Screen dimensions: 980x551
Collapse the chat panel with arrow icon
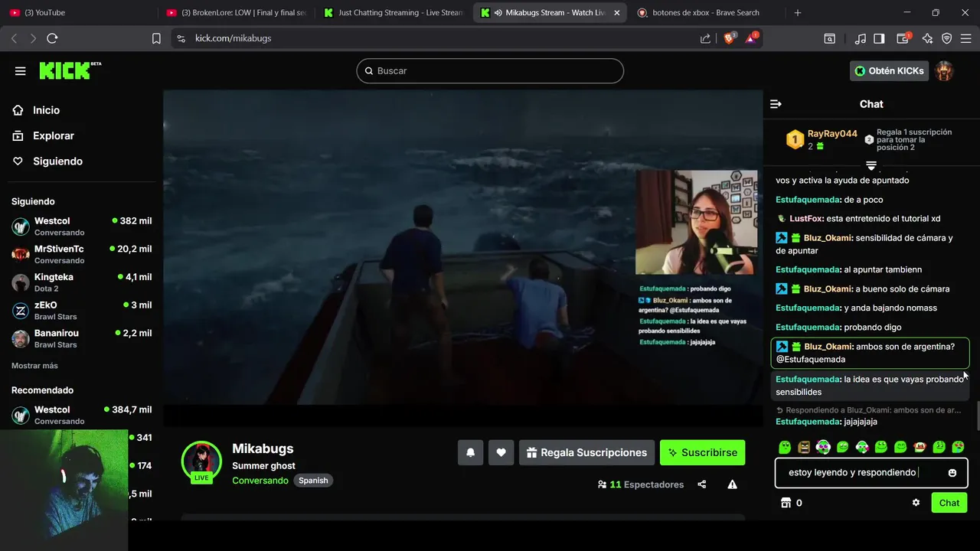click(776, 104)
